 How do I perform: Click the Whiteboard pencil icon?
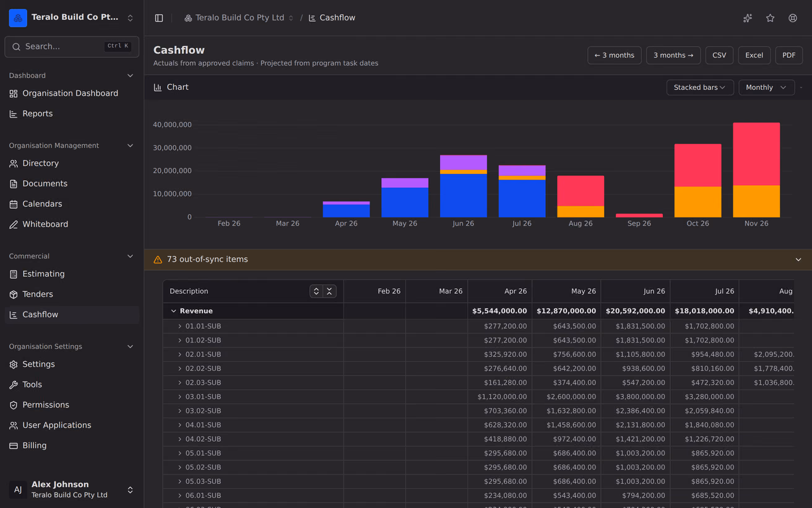click(x=14, y=224)
